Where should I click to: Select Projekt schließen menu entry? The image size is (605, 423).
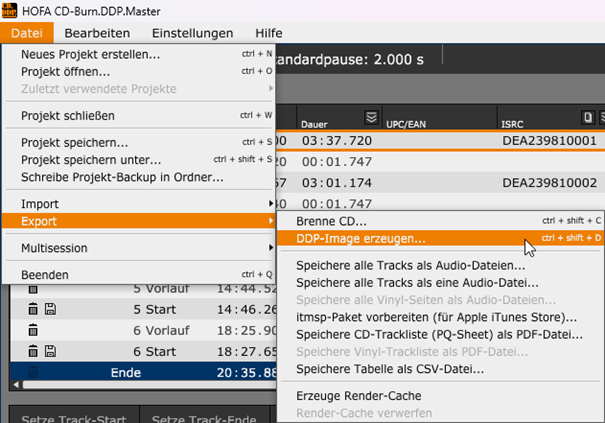[139, 116]
